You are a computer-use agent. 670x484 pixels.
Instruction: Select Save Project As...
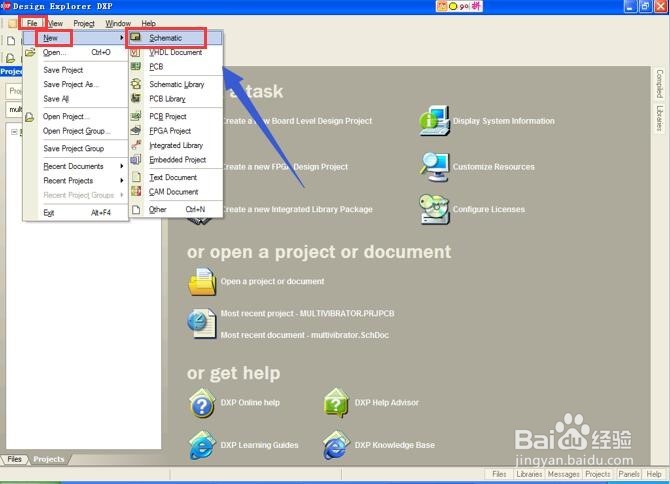point(76,85)
